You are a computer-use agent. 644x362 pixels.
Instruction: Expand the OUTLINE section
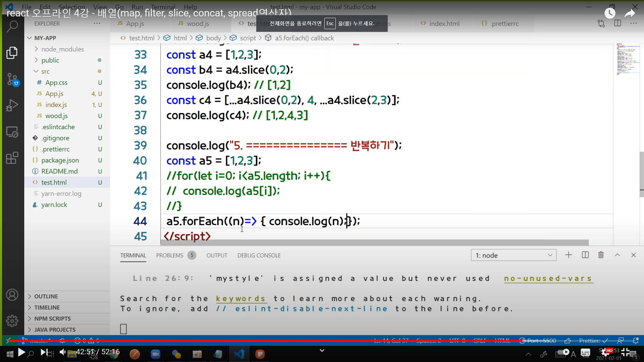pos(46,296)
